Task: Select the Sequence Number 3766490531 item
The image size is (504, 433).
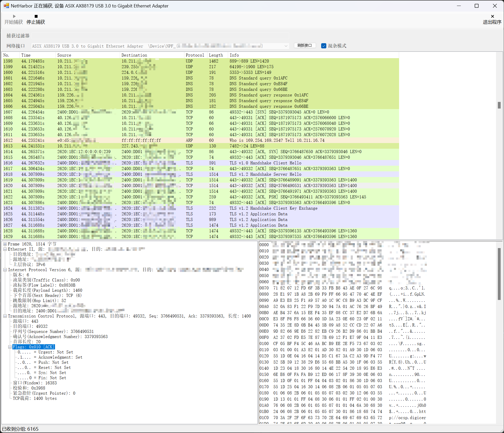Action: pos(53,331)
